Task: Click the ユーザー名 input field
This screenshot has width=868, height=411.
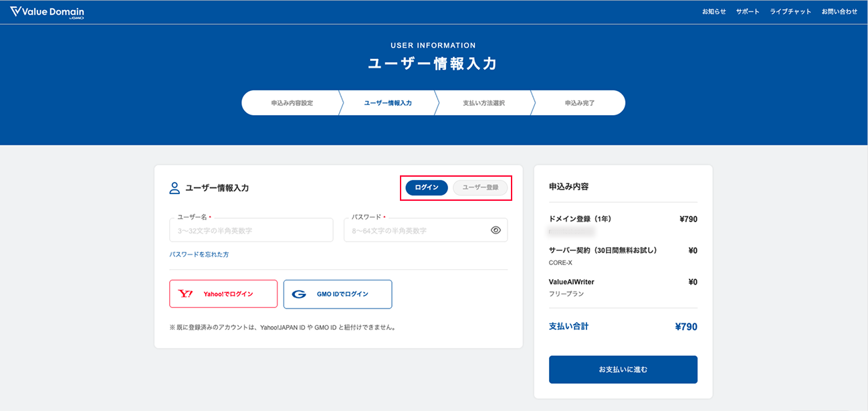Action: coord(251,230)
